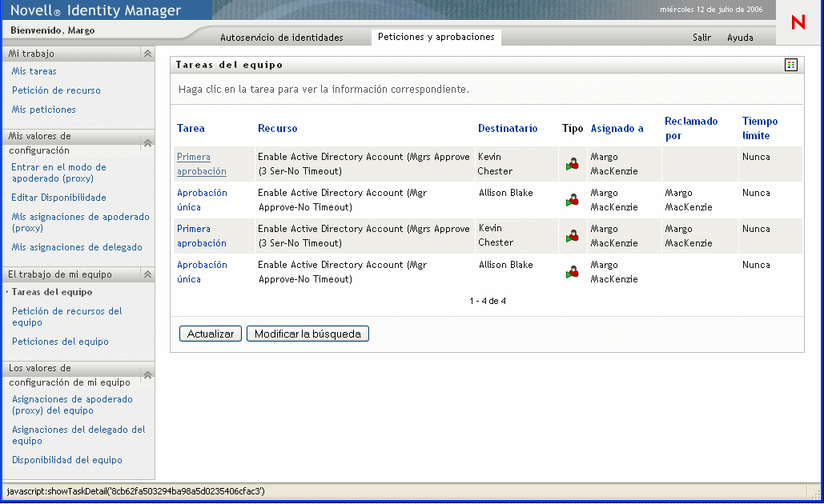Sort table by Recurso column
The width and height of the screenshot is (824, 504).
tap(277, 128)
